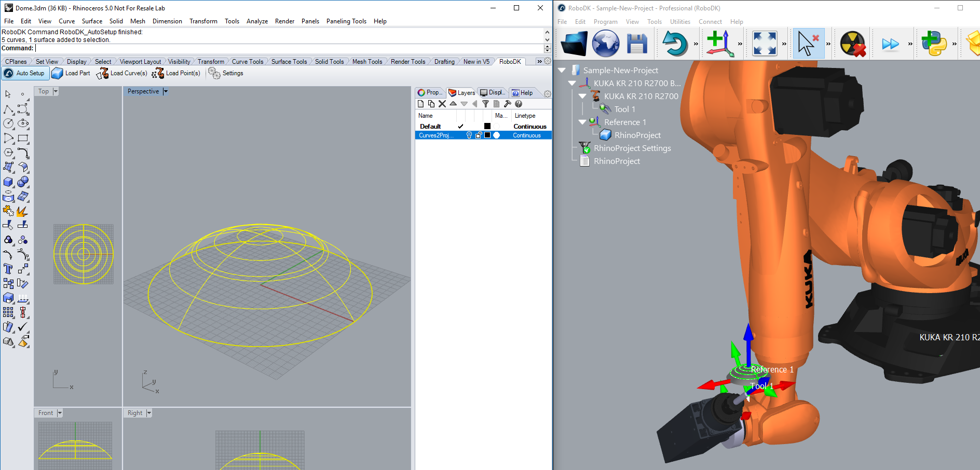Change the Curves2Proj layer color swatch

coord(487,135)
